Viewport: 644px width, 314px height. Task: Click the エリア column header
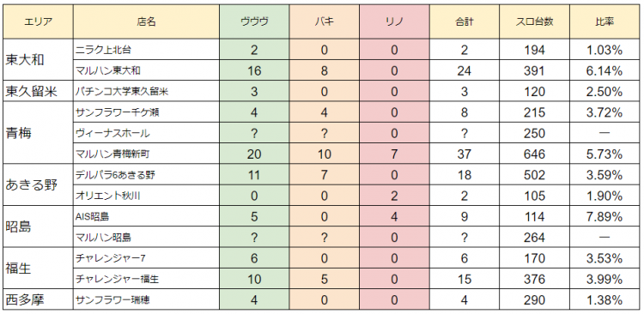pos(38,22)
